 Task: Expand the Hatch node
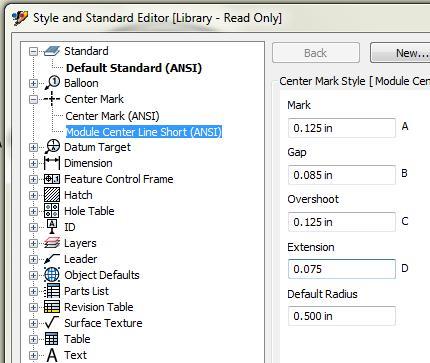click(x=33, y=195)
